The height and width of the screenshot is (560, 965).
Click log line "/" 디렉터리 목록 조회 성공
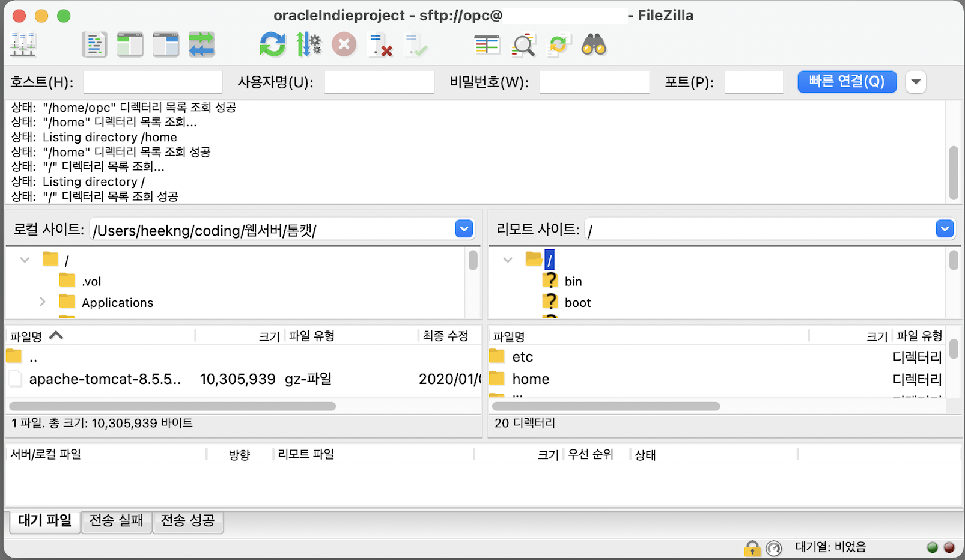tap(95, 196)
